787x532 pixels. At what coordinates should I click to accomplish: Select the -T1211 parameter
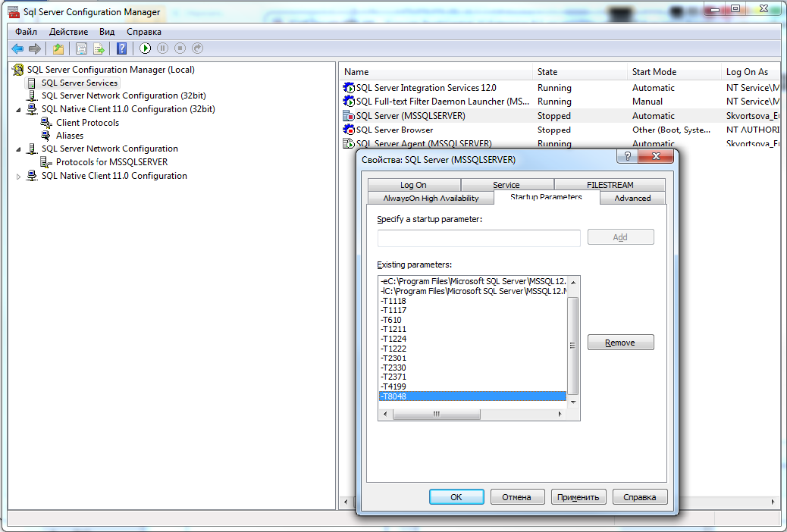pyautogui.click(x=473, y=329)
